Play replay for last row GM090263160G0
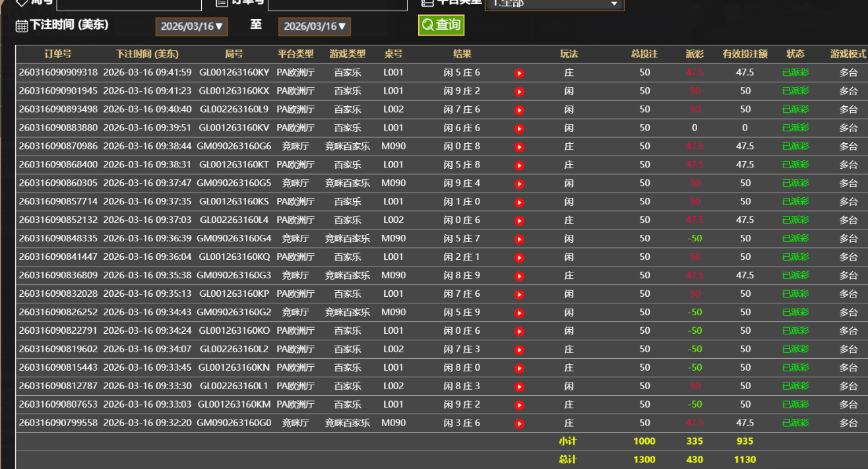The image size is (868, 469). click(519, 424)
